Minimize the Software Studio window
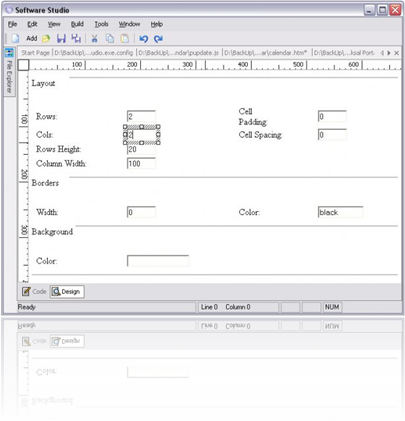This screenshot has width=405, height=421. click(x=369, y=10)
